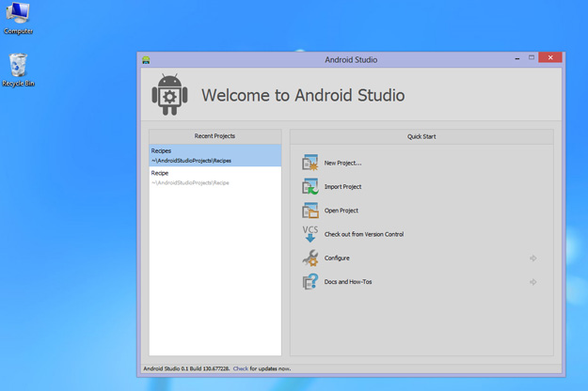
Task: Open the Recipe recent project
Action: (215, 178)
